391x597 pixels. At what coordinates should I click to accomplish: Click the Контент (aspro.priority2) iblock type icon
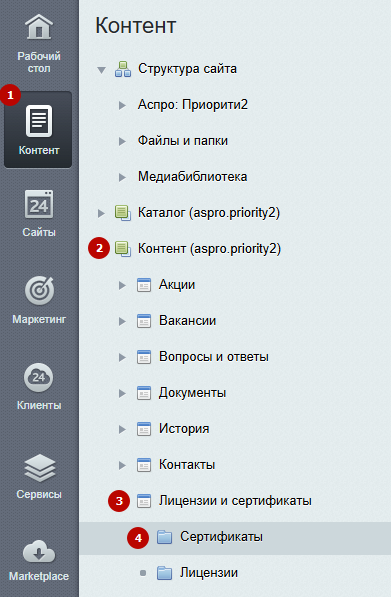123,249
